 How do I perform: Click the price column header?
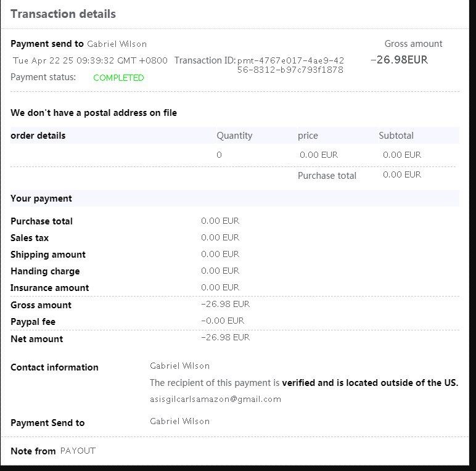308,136
